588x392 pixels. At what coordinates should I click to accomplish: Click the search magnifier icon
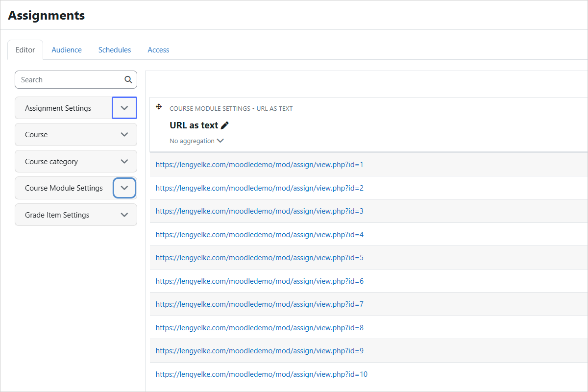click(128, 79)
